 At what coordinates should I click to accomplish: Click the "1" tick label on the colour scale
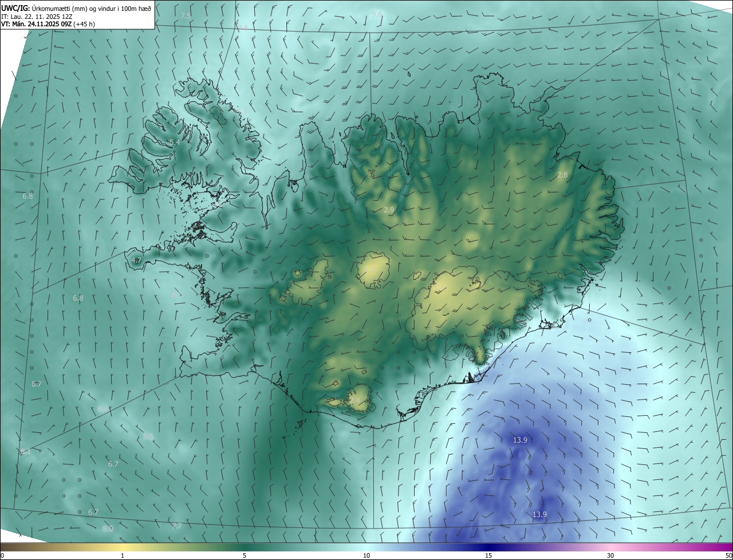(x=123, y=555)
